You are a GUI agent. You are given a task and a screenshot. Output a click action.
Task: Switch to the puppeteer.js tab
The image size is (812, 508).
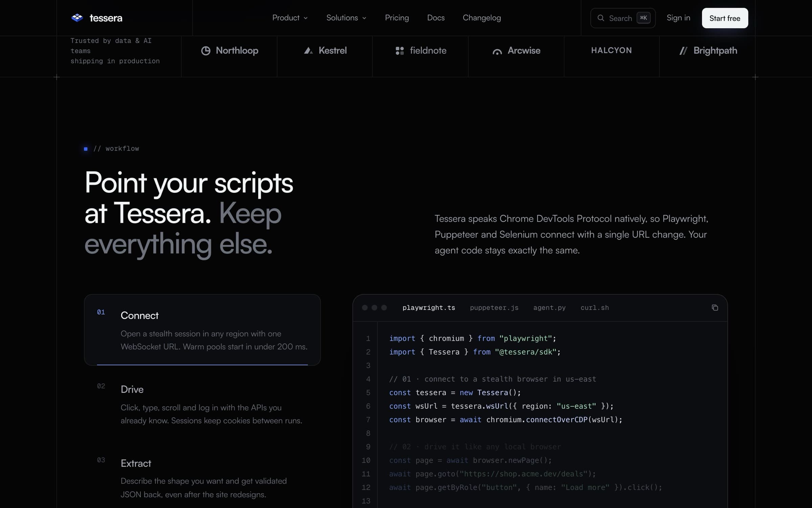(494, 308)
